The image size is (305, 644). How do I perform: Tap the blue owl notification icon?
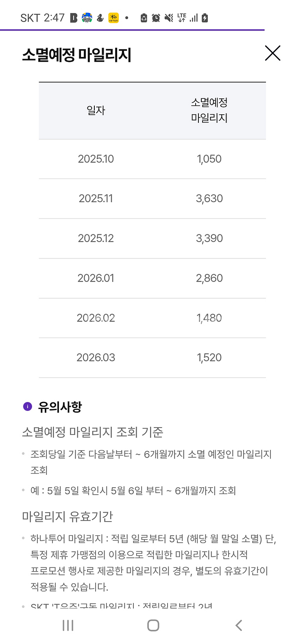[87, 18]
